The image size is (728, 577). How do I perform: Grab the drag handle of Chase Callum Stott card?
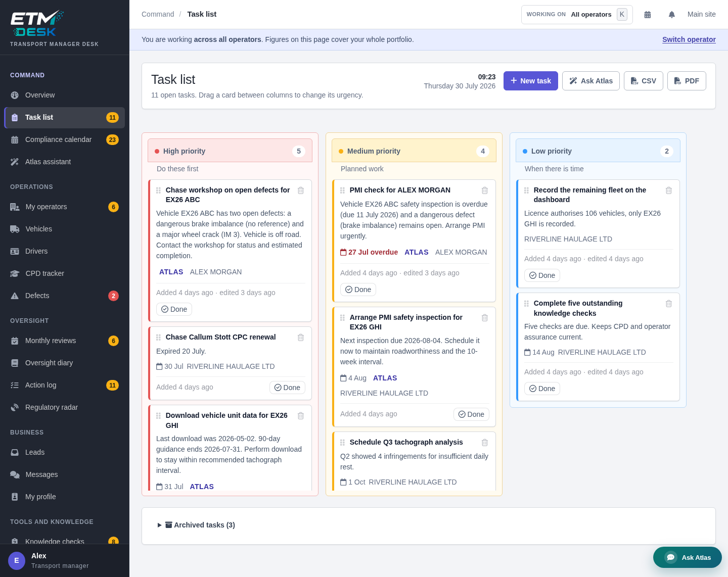pos(158,338)
